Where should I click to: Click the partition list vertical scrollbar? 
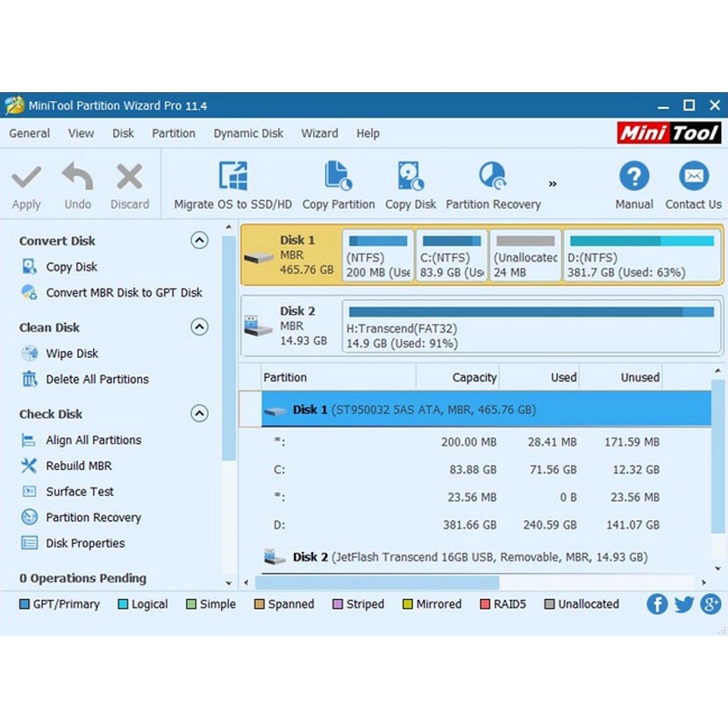click(x=718, y=456)
